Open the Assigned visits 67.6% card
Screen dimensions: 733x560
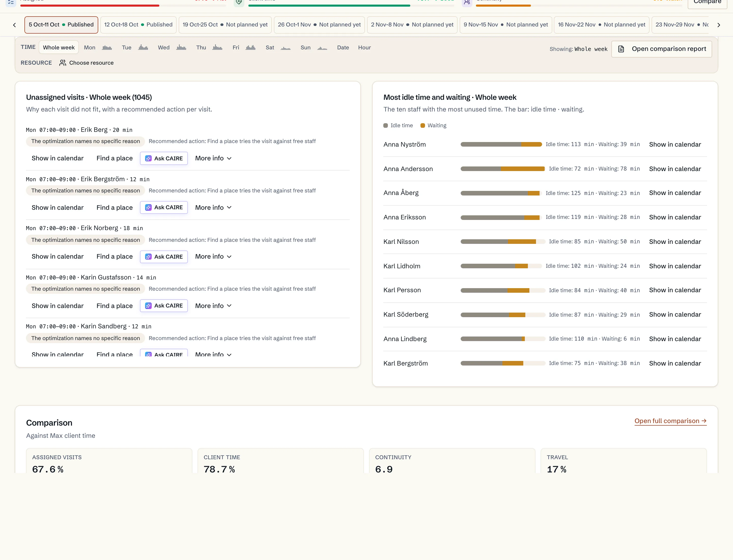tap(109, 461)
